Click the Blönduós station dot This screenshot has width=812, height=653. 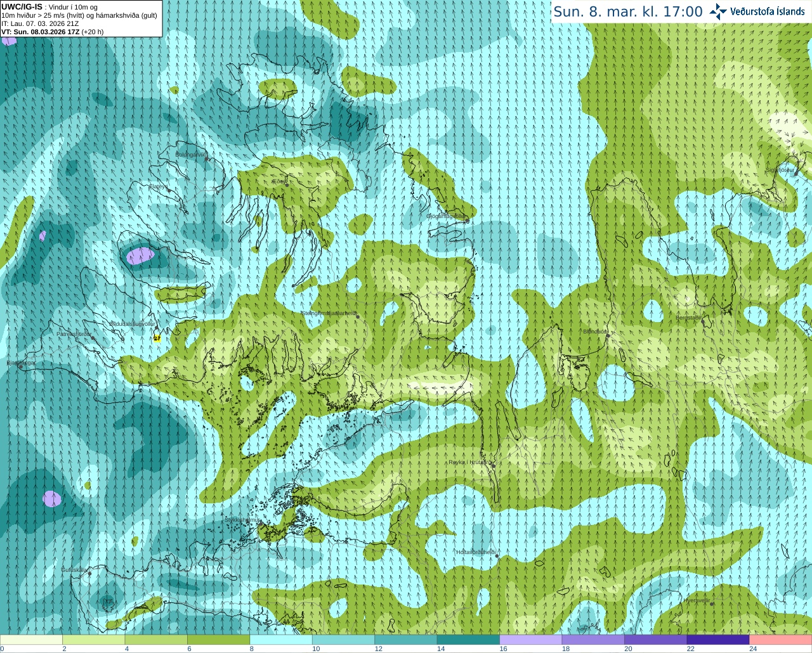(x=608, y=335)
